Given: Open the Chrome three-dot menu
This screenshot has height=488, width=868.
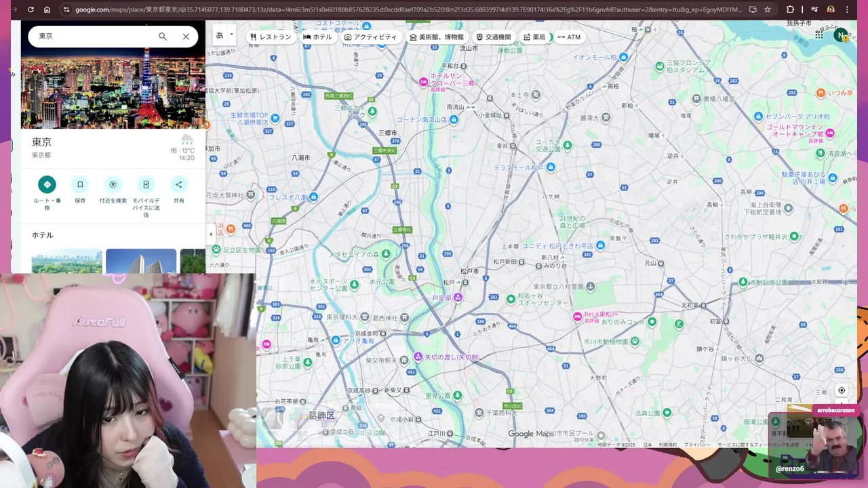Looking at the screenshot, I should click(x=848, y=9).
